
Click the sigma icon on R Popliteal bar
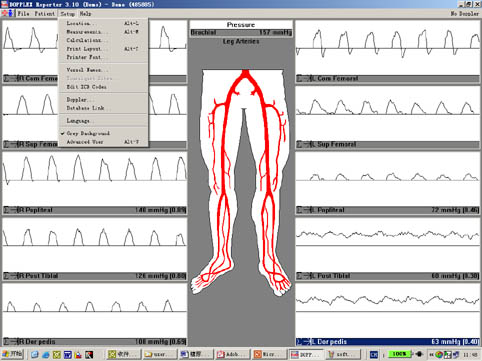[x=7, y=210]
